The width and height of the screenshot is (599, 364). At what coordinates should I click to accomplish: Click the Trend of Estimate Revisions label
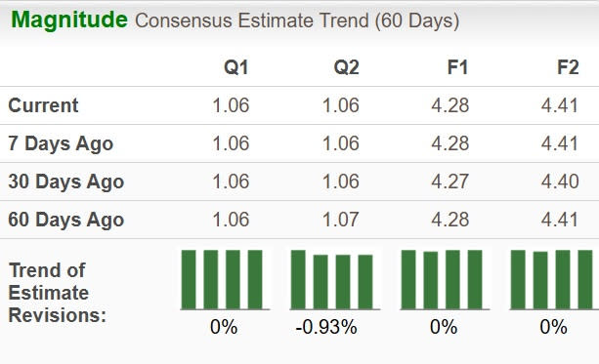58,293
